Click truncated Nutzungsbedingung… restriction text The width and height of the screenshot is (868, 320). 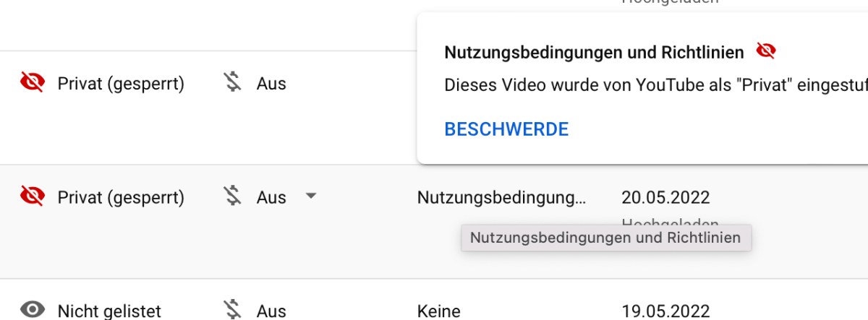(x=502, y=197)
